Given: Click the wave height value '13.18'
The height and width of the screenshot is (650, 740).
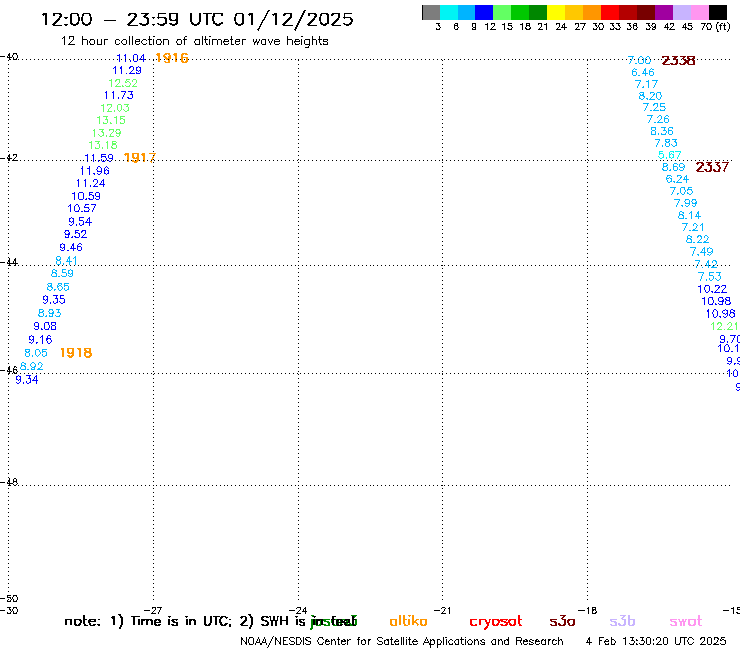Looking at the screenshot, I should pos(103,145).
